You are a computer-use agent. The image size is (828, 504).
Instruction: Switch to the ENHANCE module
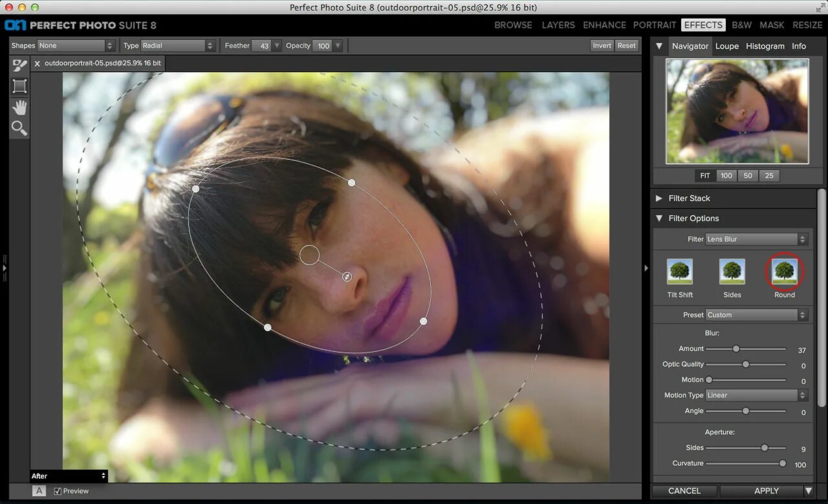coord(605,25)
